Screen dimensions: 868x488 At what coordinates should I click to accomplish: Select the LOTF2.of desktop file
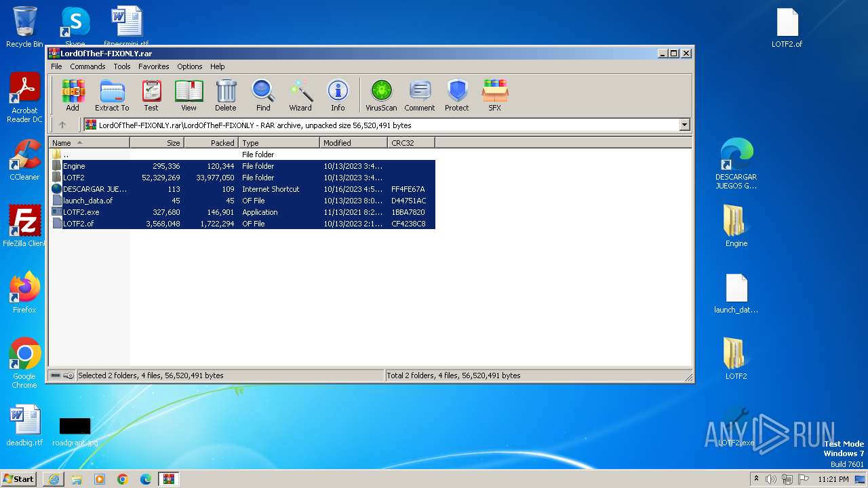pyautogui.click(x=787, y=28)
